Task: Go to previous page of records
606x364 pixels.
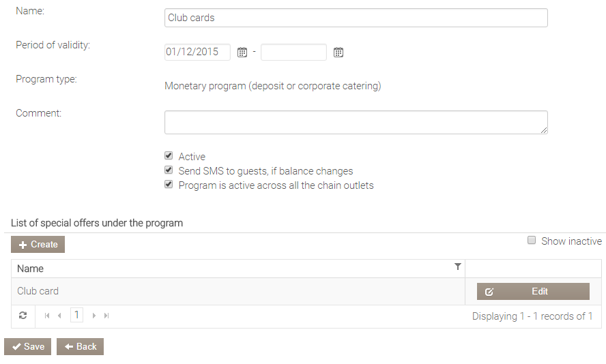Action: (59, 316)
